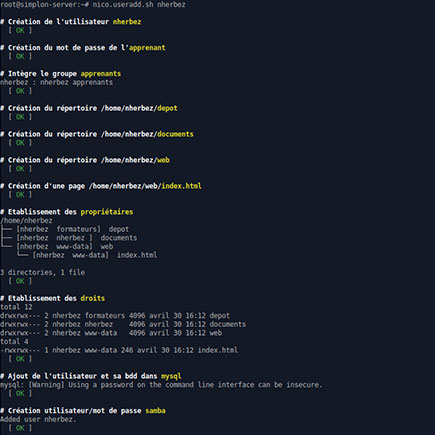The image size is (435, 435).
Task: Click '[ OK ]' under index.html page heading
Action: (x=20, y=195)
